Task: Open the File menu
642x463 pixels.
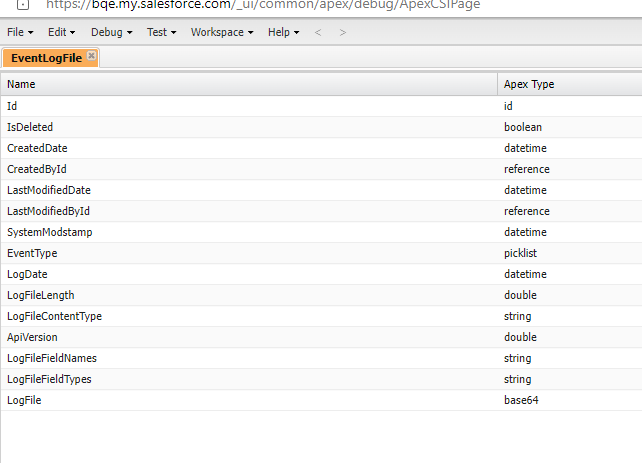Action: click(x=20, y=32)
